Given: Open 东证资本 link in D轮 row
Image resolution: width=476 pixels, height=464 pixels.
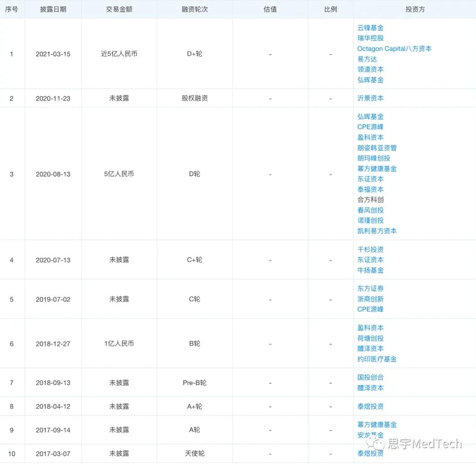Looking at the screenshot, I should tap(370, 179).
